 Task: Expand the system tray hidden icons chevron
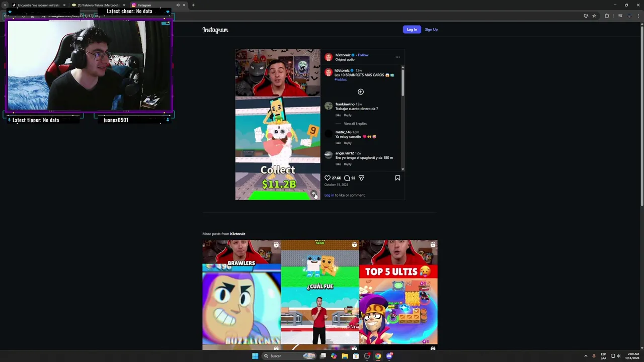click(x=586, y=356)
